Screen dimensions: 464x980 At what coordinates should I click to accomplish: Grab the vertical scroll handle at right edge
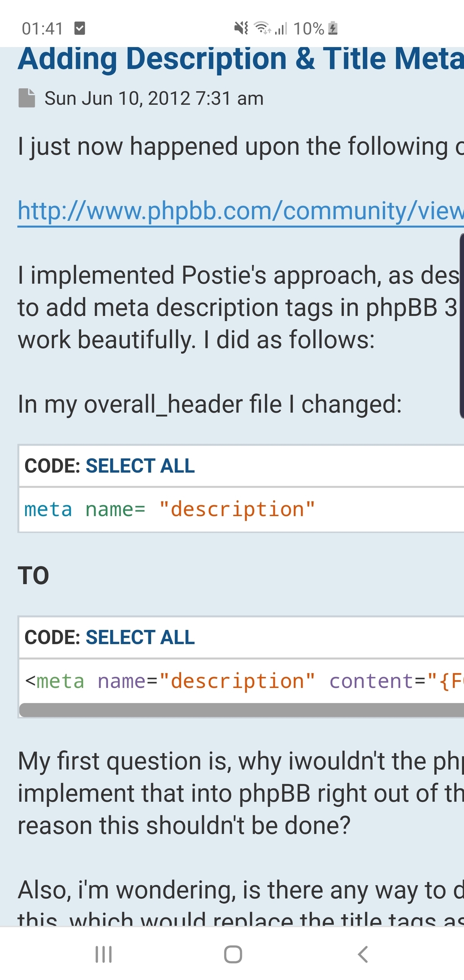click(x=462, y=326)
